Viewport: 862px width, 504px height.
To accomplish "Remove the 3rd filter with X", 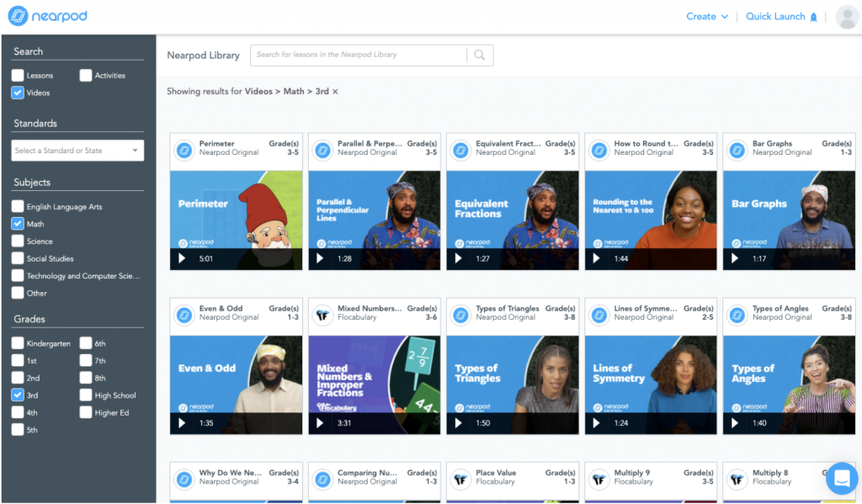I will (x=335, y=92).
